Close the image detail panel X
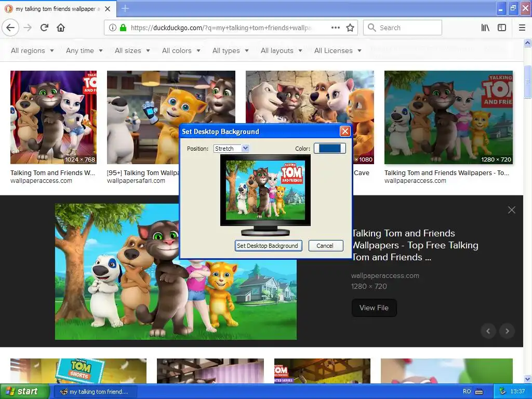The height and width of the screenshot is (399, 532). tap(512, 210)
